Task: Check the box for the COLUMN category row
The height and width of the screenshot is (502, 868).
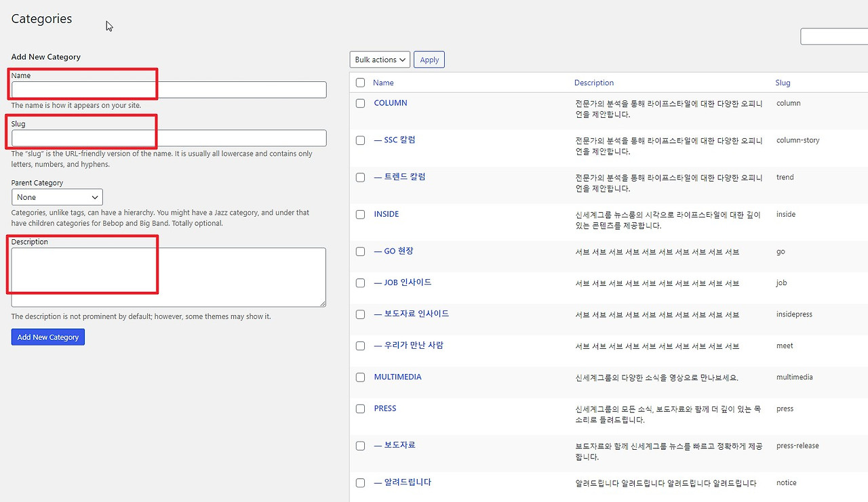Action: pyautogui.click(x=361, y=103)
